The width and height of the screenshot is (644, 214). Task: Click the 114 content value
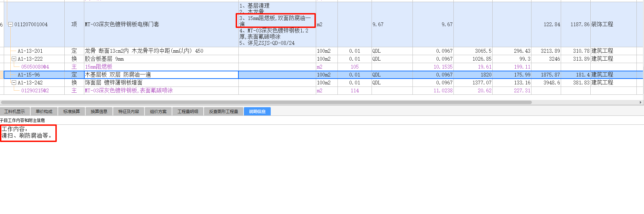pos(355,91)
